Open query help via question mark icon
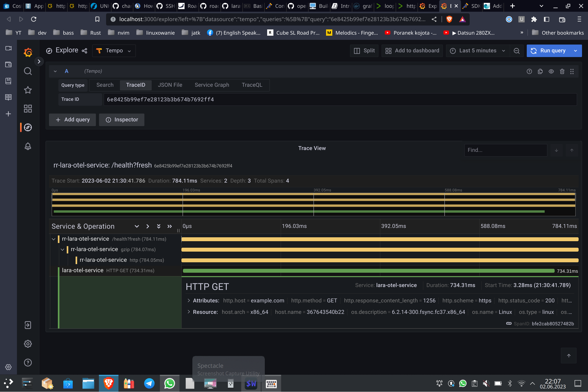588x392 pixels. [529, 71]
